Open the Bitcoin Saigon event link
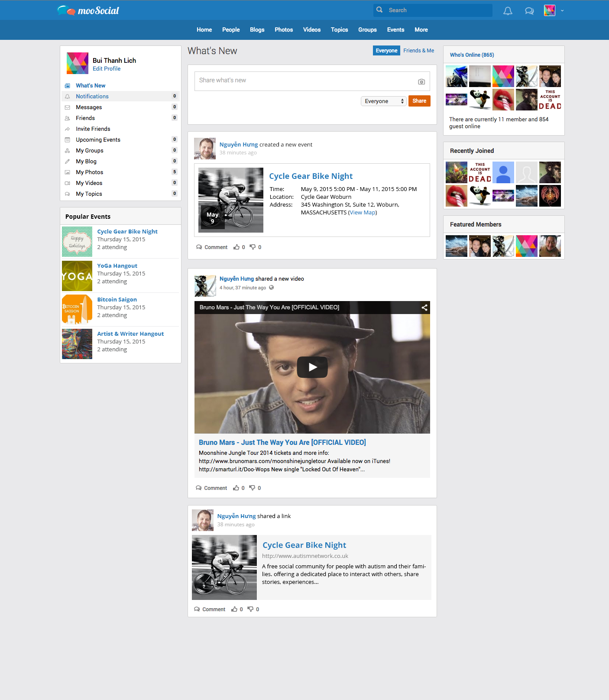 tap(117, 300)
